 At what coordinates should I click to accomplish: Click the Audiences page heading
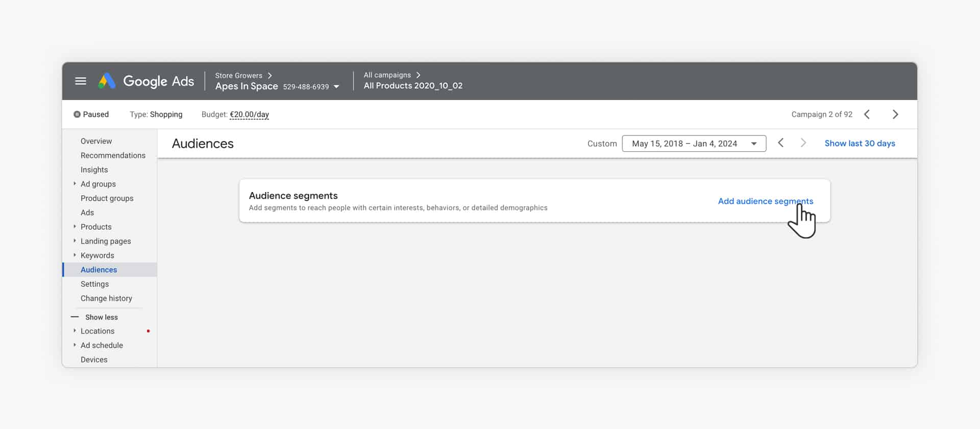tap(203, 144)
